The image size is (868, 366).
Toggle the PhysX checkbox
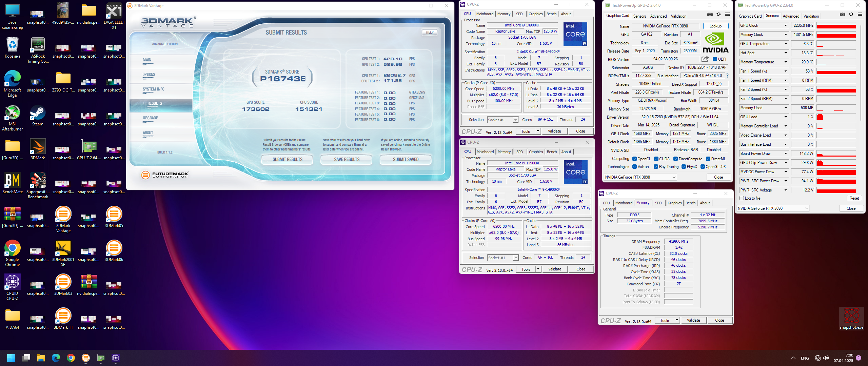pos(684,167)
